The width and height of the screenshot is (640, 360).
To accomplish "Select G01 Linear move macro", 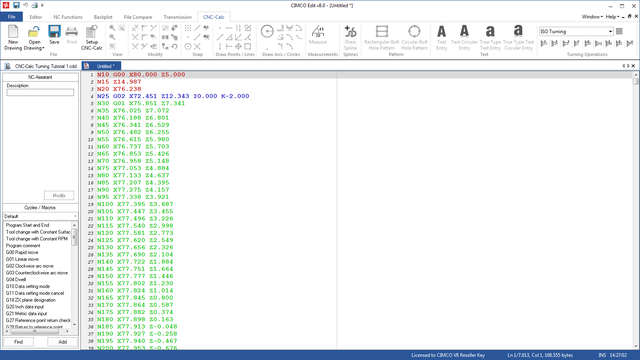I will [22, 259].
